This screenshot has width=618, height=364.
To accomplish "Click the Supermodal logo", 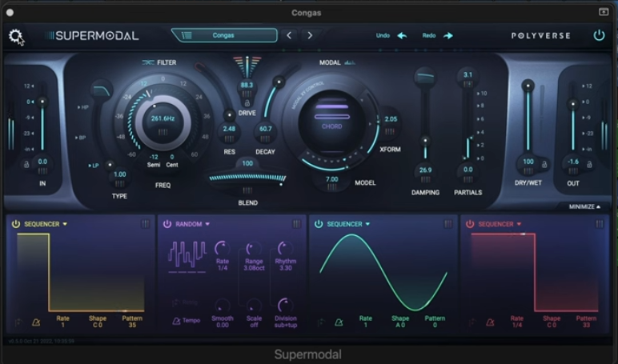I will [x=91, y=35].
